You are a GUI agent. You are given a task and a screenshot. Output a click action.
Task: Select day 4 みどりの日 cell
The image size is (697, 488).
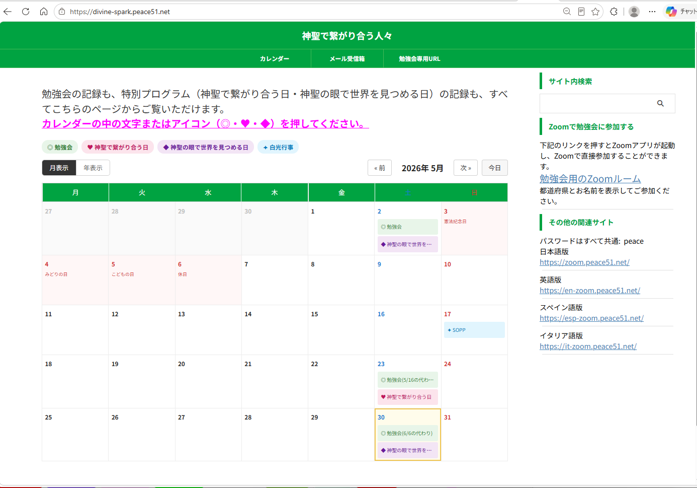pyautogui.click(x=75, y=280)
